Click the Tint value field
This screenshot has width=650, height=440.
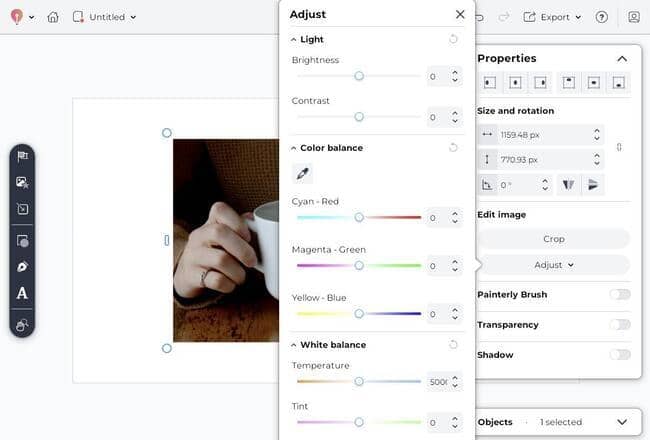coord(437,423)
